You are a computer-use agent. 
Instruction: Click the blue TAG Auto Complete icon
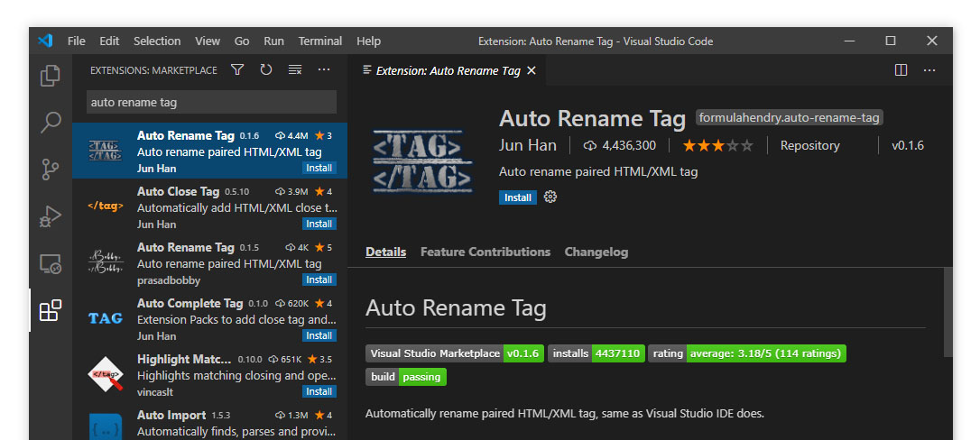click(x=105, y=318)
